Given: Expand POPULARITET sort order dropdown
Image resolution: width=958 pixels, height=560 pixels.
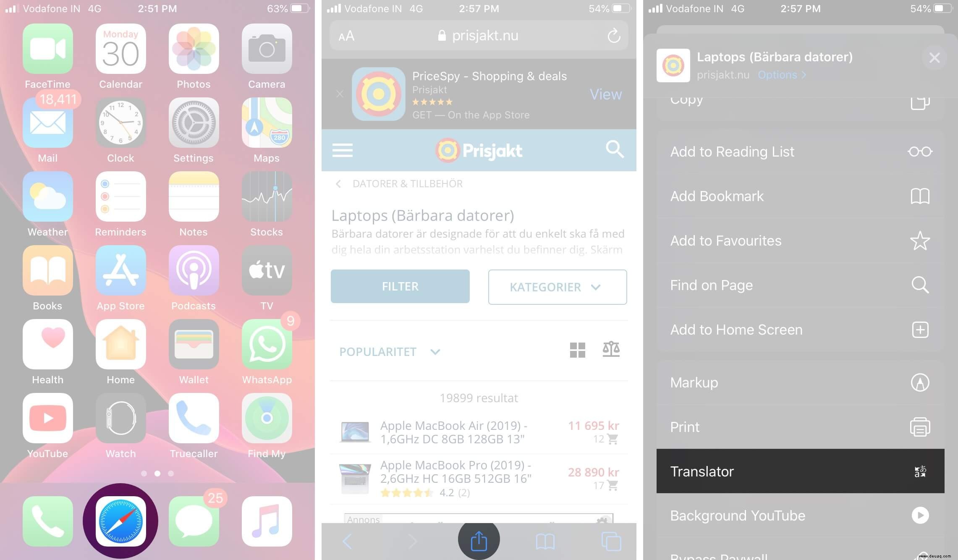Looking at the screenshot, I should [389, 351].
